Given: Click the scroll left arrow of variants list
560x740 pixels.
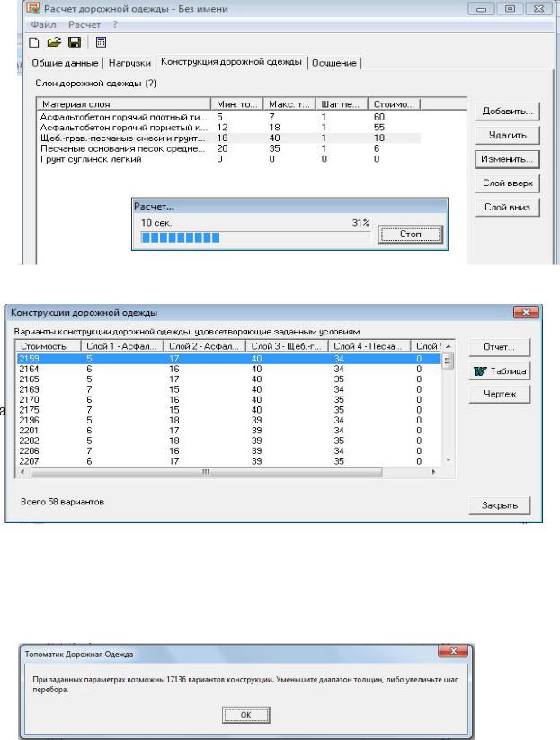Looking at the screenshot, I should (22, 472).
